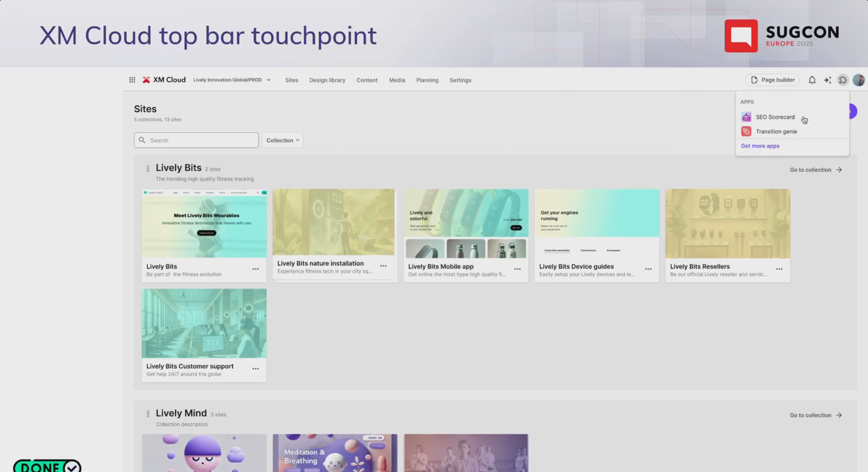Switch to the Design library tab
Viewport: 868px width, 472px height.
tap(327, 80)
